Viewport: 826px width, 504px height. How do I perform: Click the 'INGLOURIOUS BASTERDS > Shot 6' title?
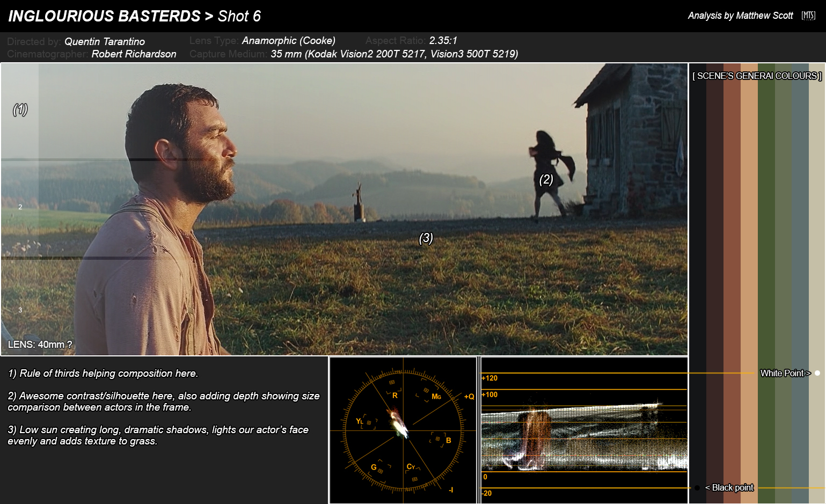coord(135,16)
